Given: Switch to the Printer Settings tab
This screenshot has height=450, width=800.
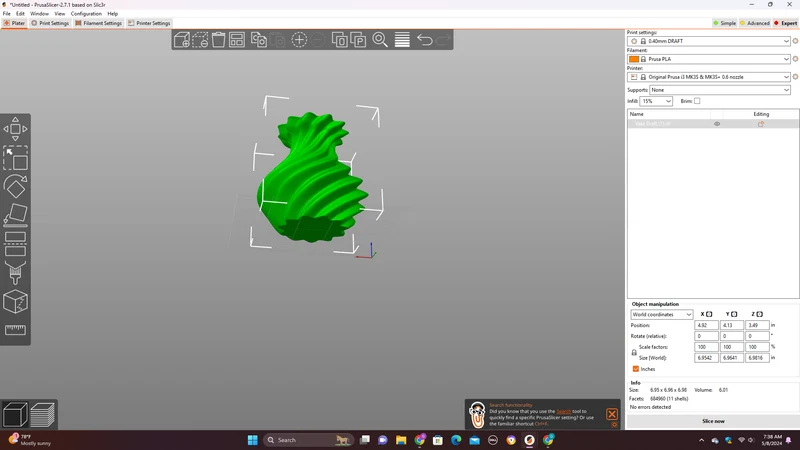Looking at the screenshot, I should click(x=149, y=23).
